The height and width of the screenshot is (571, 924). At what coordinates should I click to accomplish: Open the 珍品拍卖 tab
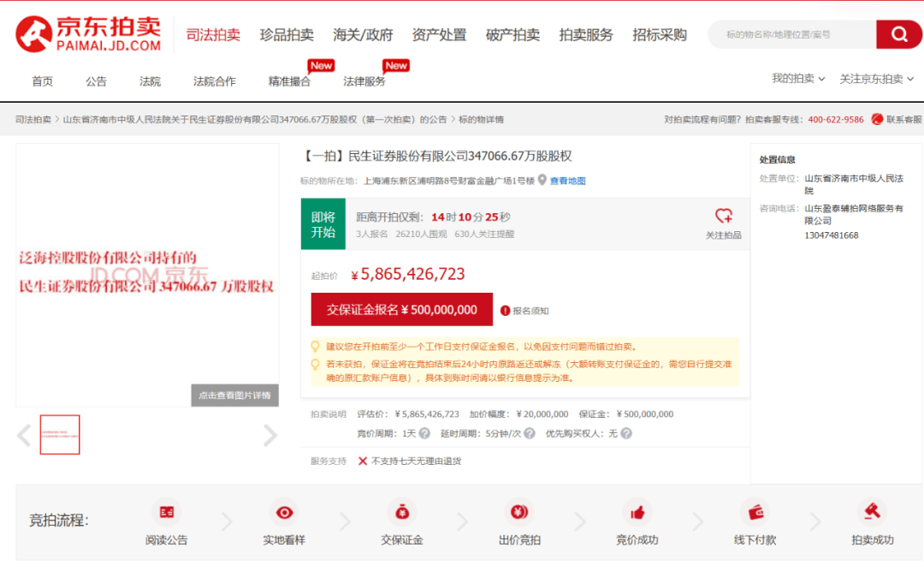pyautogui.click(x=287, y=35)
